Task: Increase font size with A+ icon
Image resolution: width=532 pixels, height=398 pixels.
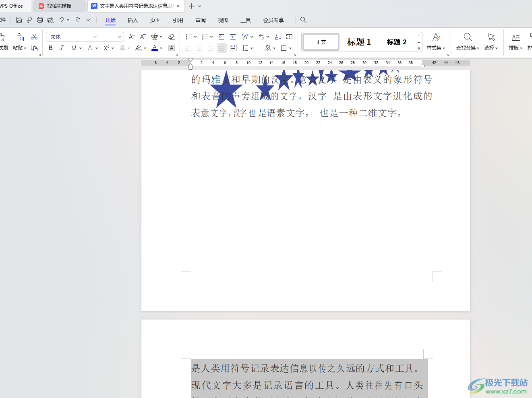Action: click(131, 37)
